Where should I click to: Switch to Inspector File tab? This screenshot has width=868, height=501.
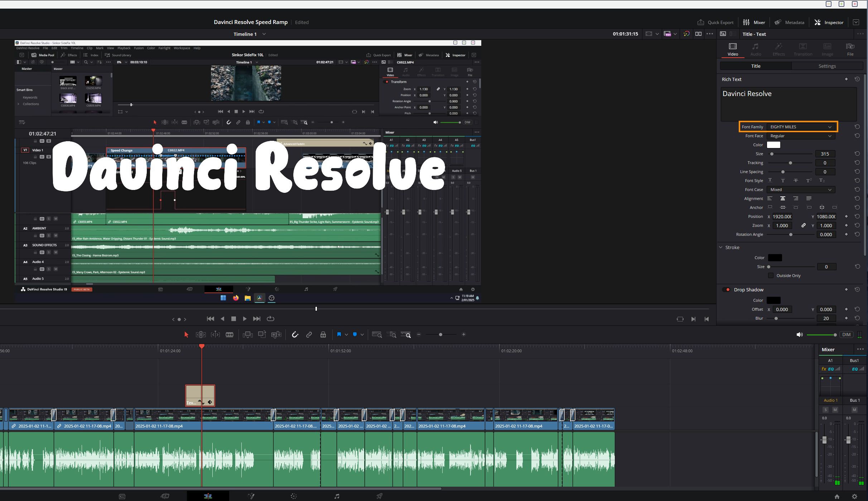coord(850,49)
